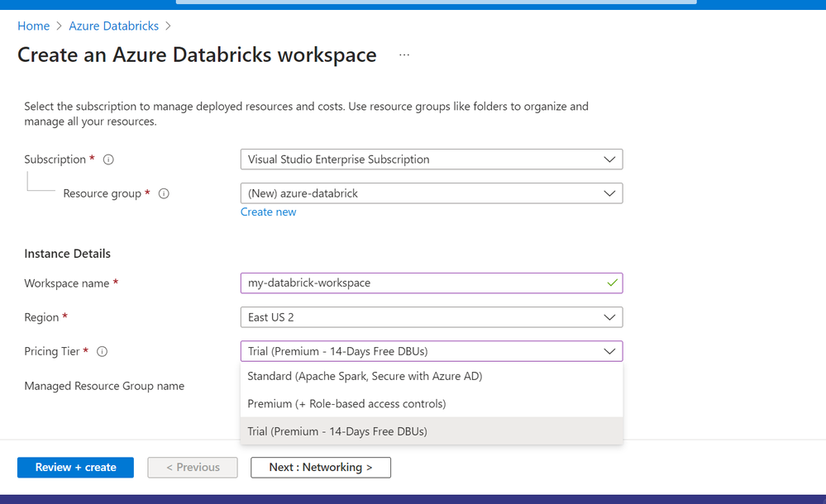Click the Create new resource group link
The width and height of the screenshot is (826, 504).
pyautogui.click(x=268, y=212)
